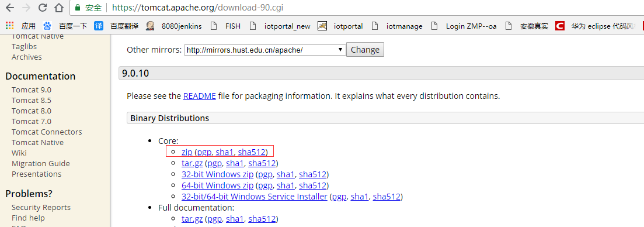Open the 华为 eclipse bookmark icon

pyautogui.click(x=559, y=26)
